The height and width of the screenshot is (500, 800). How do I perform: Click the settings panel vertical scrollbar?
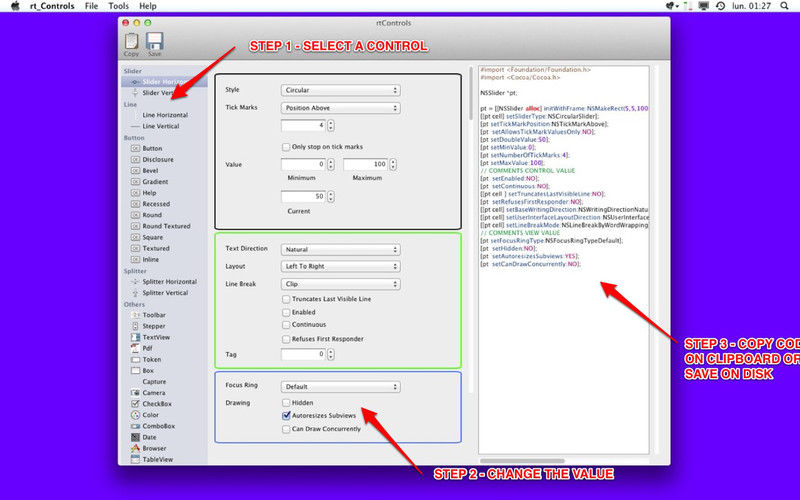coord(470,93)
